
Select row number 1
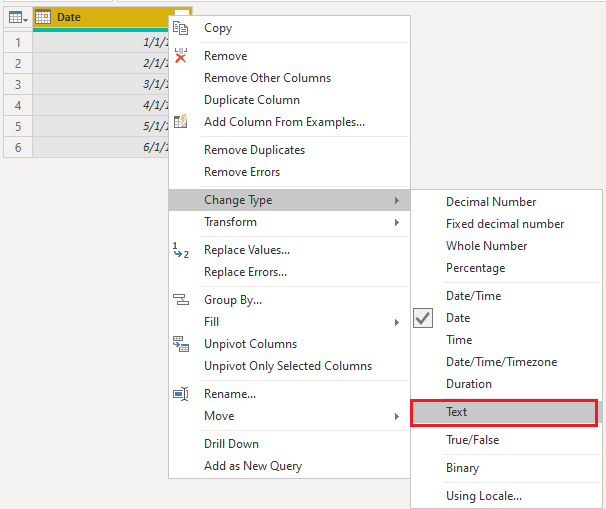(18, 43)
